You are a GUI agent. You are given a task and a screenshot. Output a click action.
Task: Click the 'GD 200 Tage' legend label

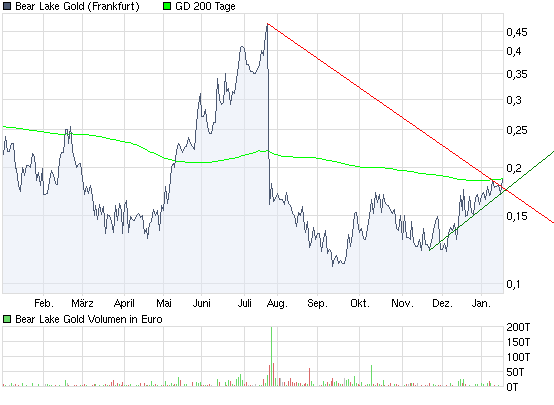click(x=205, y=6)
